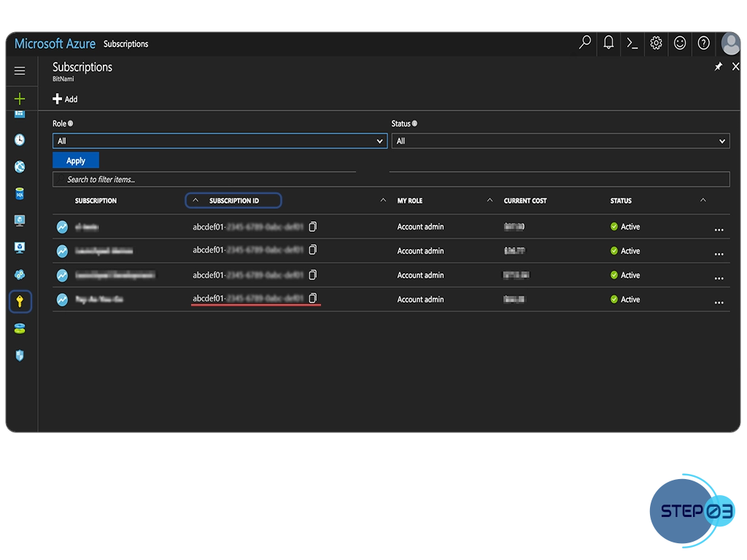Click the Search to filter items field
The height and width of the screenshot is (560, 747).
[390, 179]
